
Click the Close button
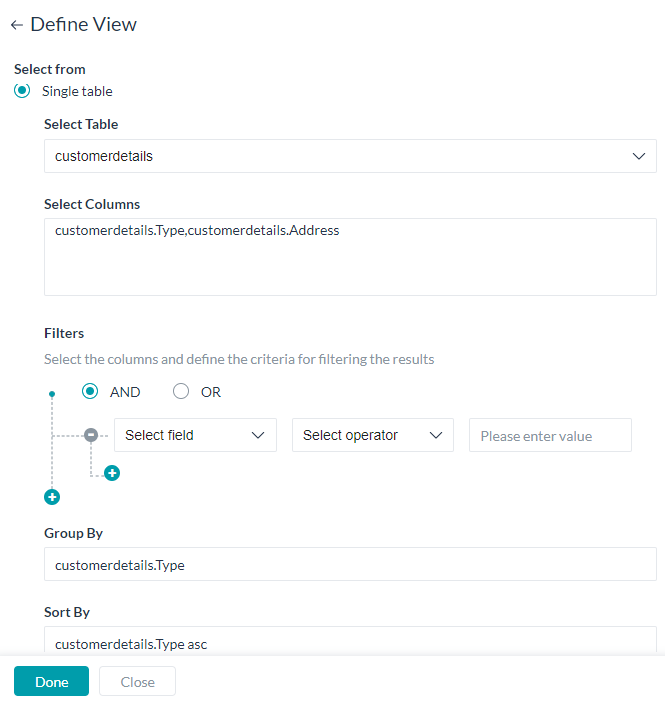coord(137,681)
